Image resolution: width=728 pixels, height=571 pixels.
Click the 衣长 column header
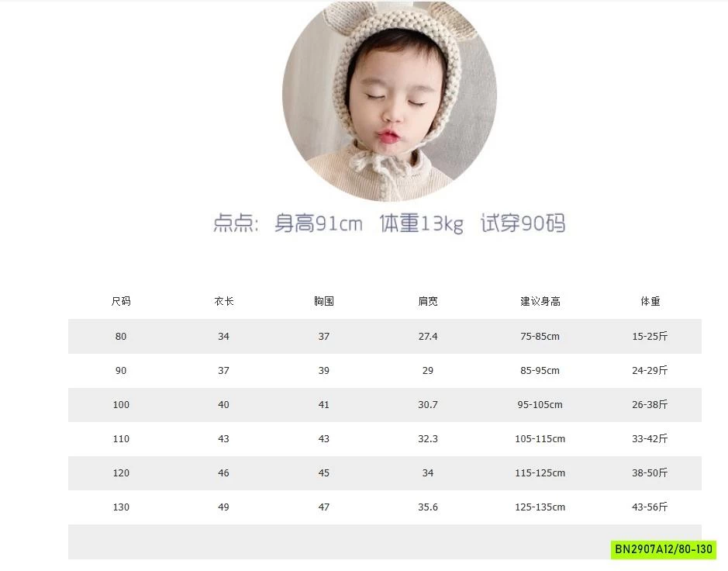pos(223,301)
